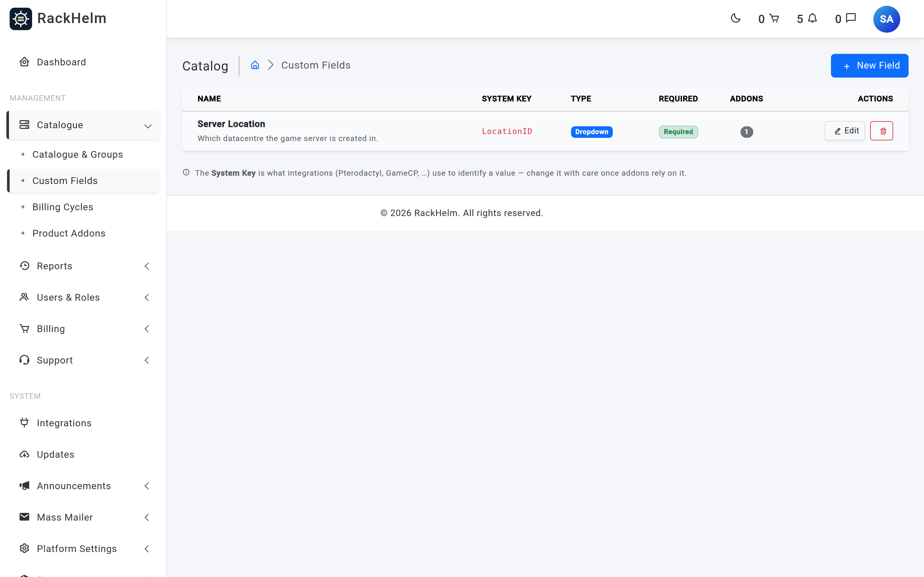Click the addons count badge
This screenshot has width=924, height=577.
coord(747,132)
